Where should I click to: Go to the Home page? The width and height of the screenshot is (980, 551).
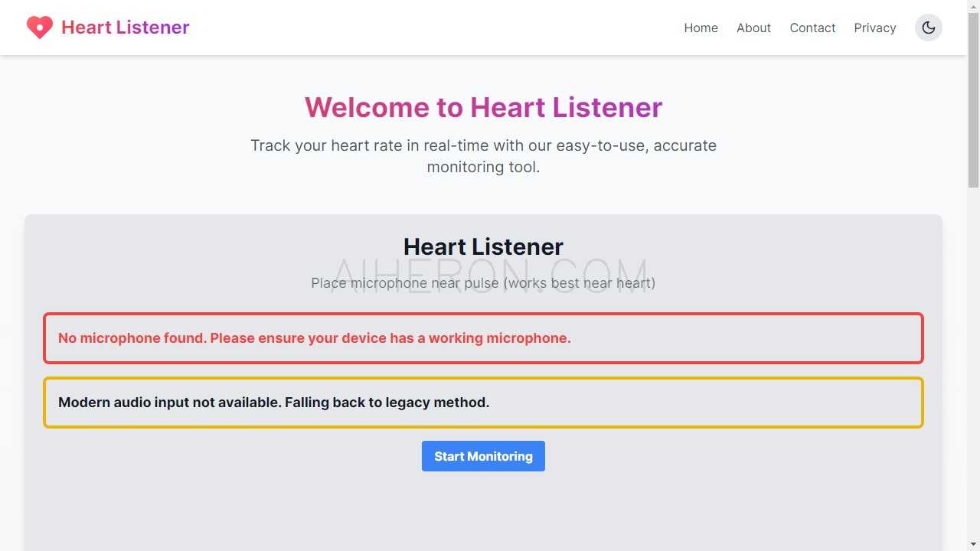point(701,28)
